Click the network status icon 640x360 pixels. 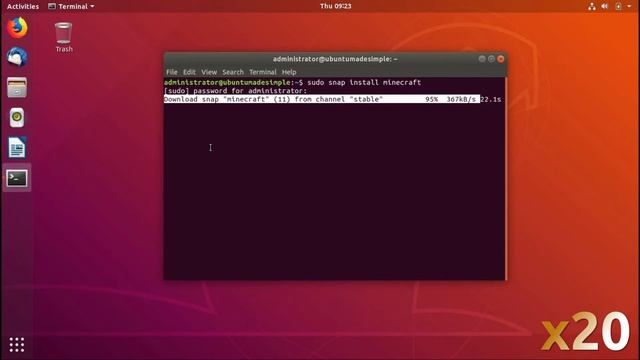(591, 6)
